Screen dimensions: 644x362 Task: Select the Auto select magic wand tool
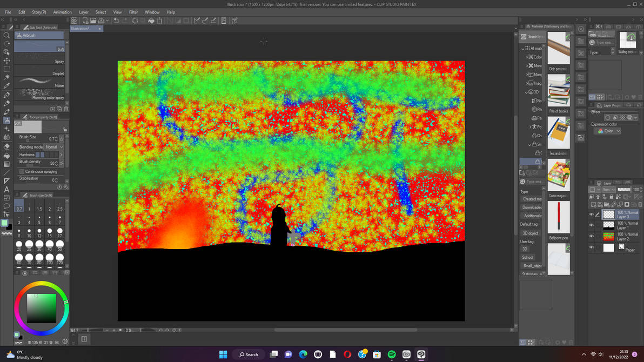click(x=7, y=77)
